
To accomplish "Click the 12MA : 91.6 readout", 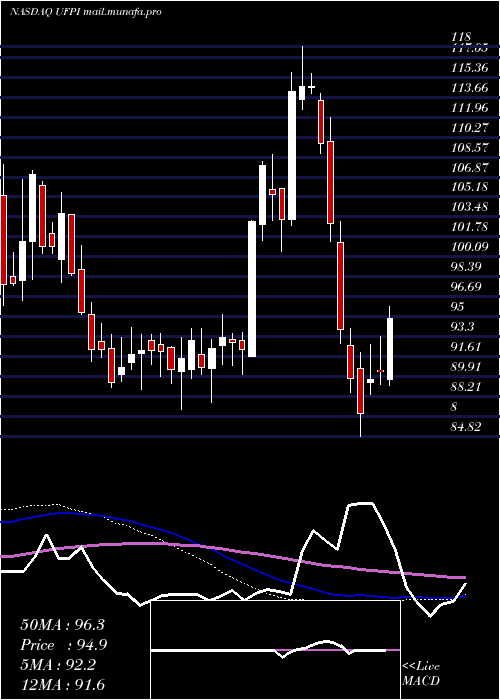I will (x=62, y=685).
